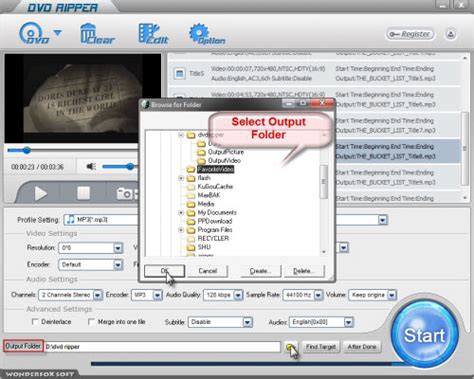Toggle the Title5 checkbox in list
Screen dimensions: 474x379
tap(180, 73)
